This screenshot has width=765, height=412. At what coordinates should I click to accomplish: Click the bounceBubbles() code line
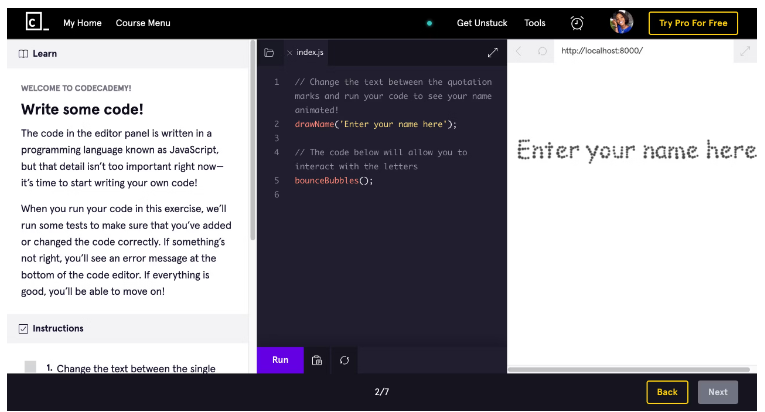[334, 181]
